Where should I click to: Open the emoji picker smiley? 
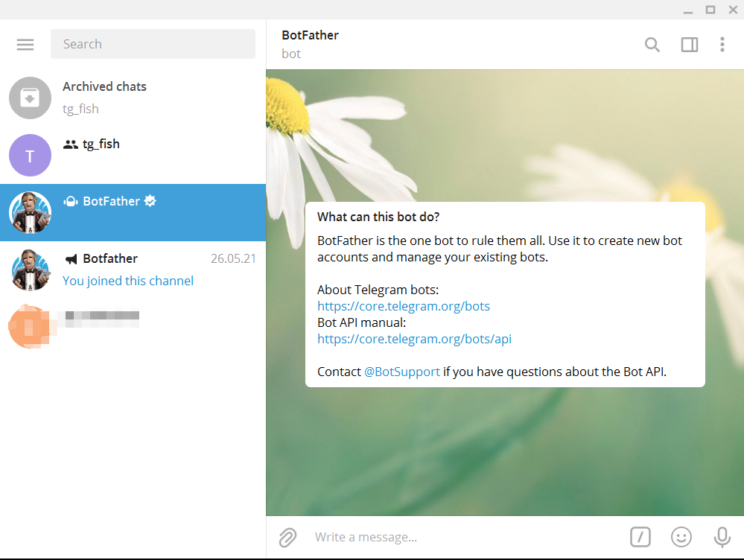[x=681, y=537]
